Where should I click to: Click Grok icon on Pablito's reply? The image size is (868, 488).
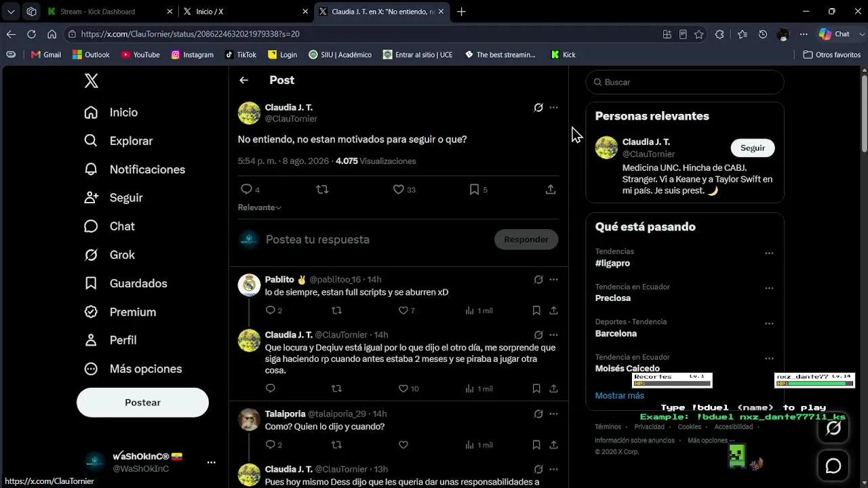(538, 279)
